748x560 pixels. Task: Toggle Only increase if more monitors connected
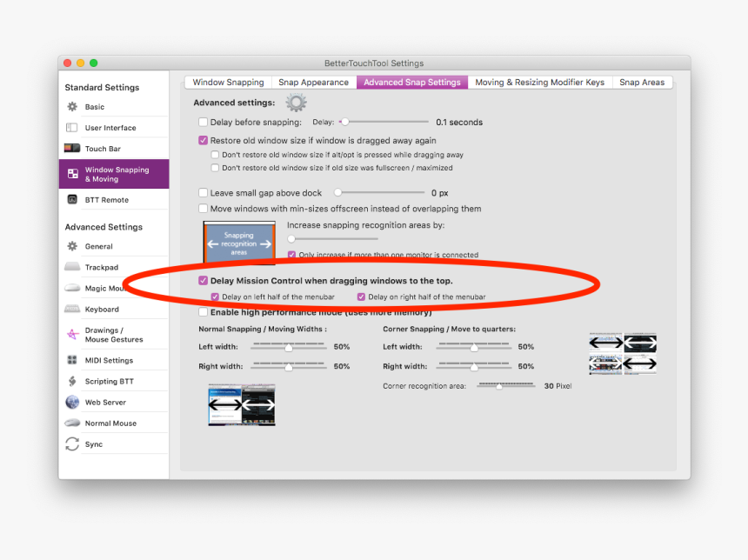click(291, 255)
